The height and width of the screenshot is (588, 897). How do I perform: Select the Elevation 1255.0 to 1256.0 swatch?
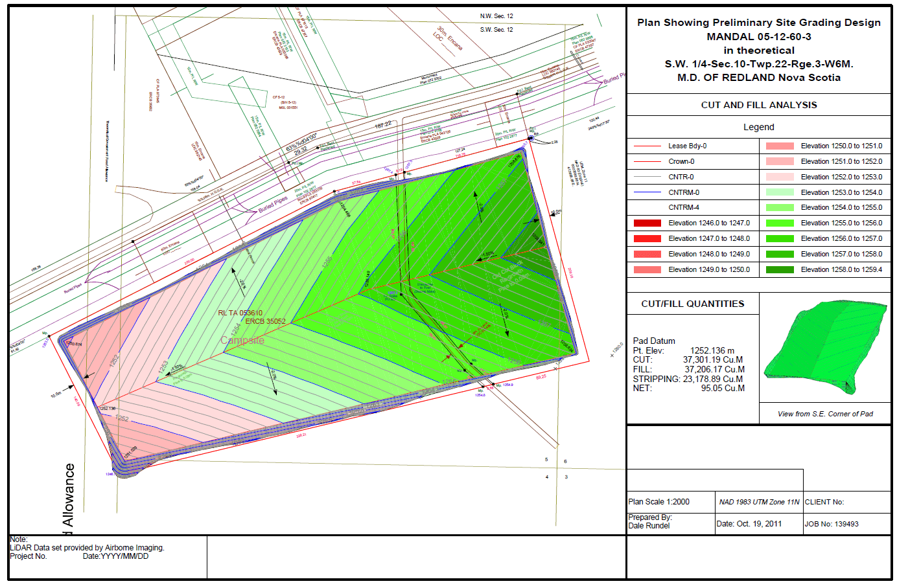point(780,223)
